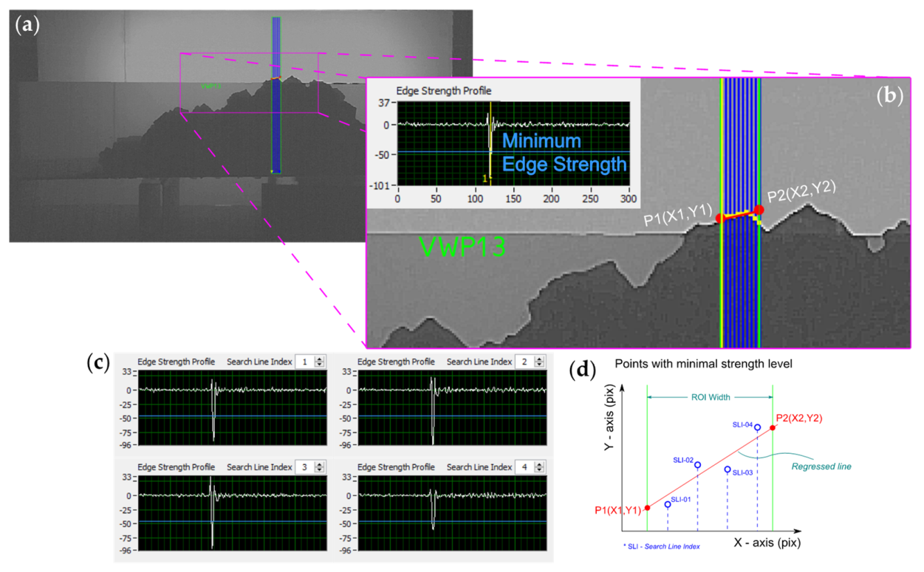Click the 'X - axis (pix)' label
Viewport: 924px width, 572px height.
[x=767, y=542]
